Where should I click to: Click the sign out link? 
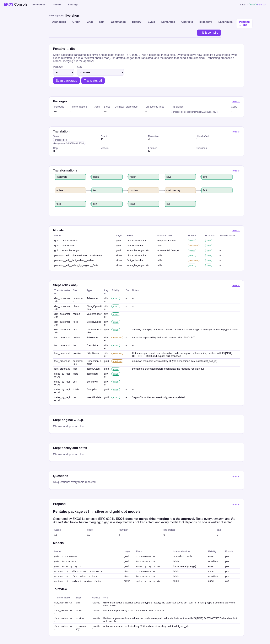[262, 4]
